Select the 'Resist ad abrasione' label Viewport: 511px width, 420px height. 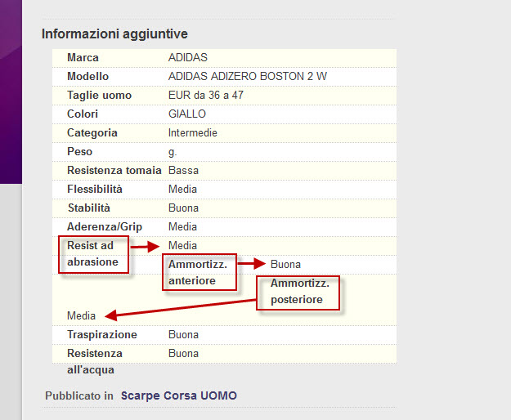[x=92, y=254]
